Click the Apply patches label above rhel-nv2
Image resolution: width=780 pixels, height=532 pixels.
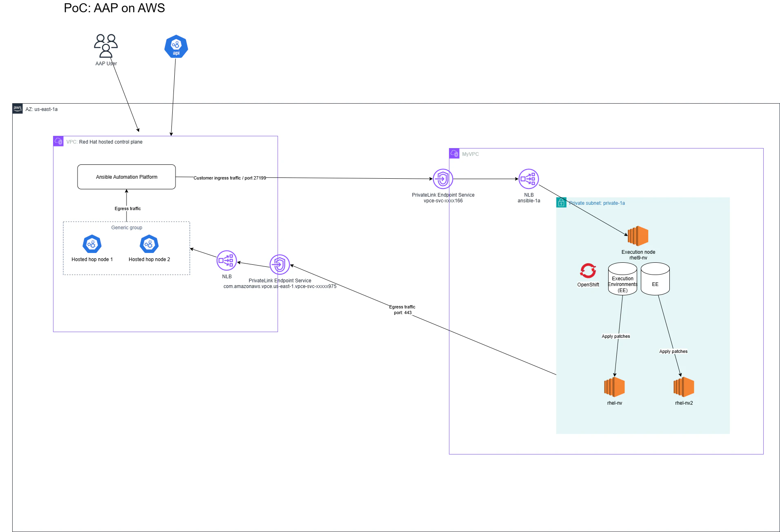[673, 351]
